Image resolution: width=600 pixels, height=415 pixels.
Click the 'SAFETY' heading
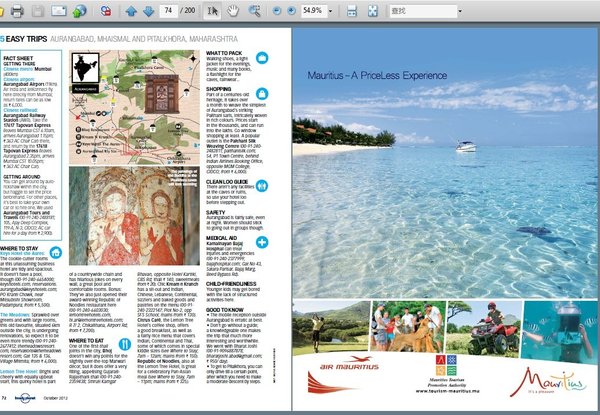pos(215,212)
